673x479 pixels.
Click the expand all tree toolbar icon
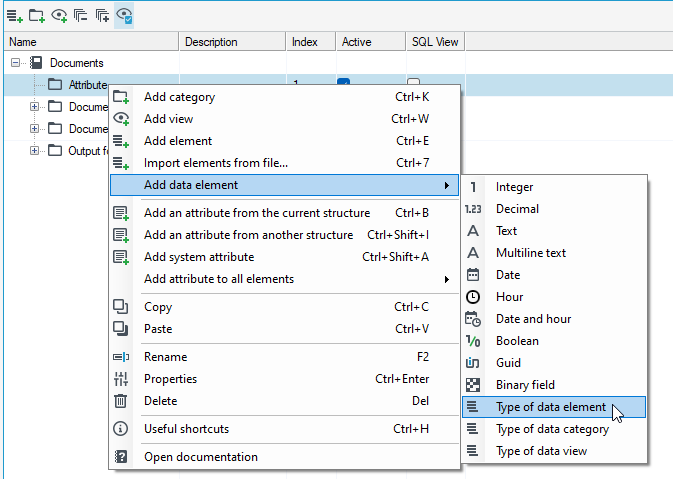point(102,16)
